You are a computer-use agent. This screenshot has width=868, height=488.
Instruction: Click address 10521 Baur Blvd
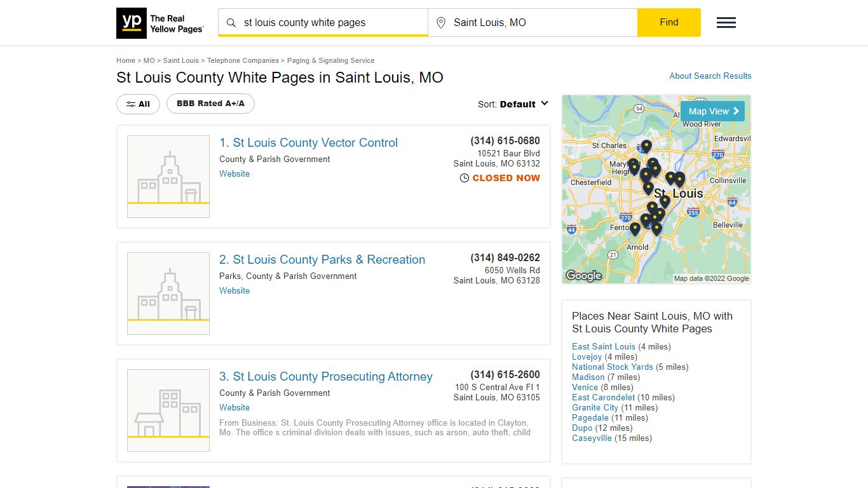(x=509, y=153)
